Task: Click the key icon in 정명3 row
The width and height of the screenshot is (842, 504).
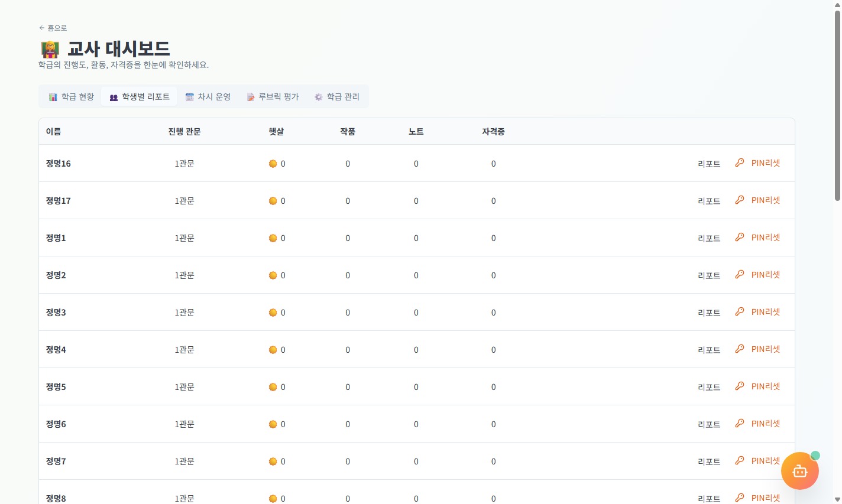Action: pyautogui.click(x=740, y=311)
